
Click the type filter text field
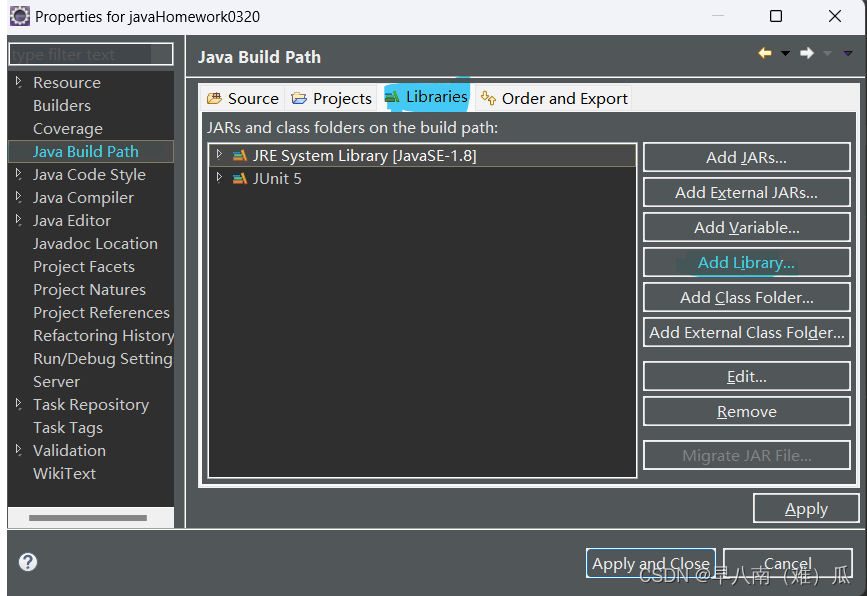pyautogui.click(x=90, y=53)
